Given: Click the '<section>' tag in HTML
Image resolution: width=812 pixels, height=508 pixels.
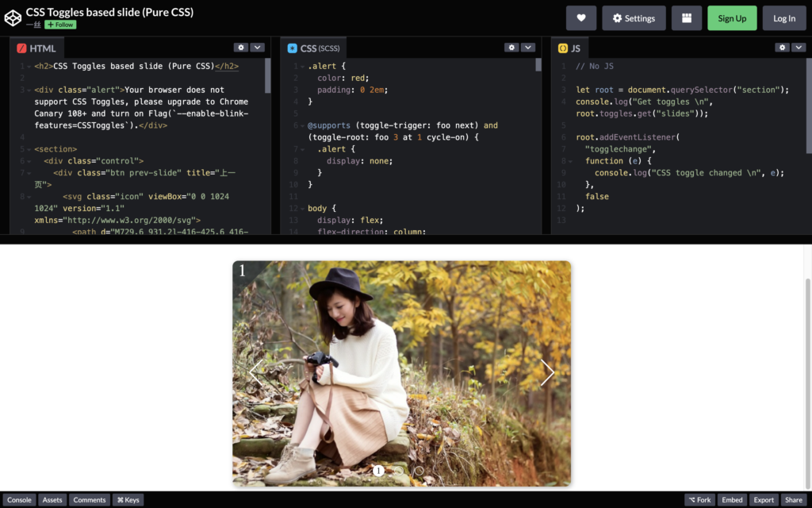Looking at the screenshot, I should (x=56, y=149).
